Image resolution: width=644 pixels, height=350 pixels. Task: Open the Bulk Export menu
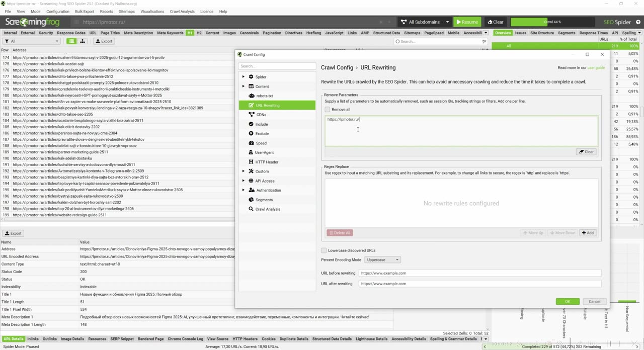[85, 11]
